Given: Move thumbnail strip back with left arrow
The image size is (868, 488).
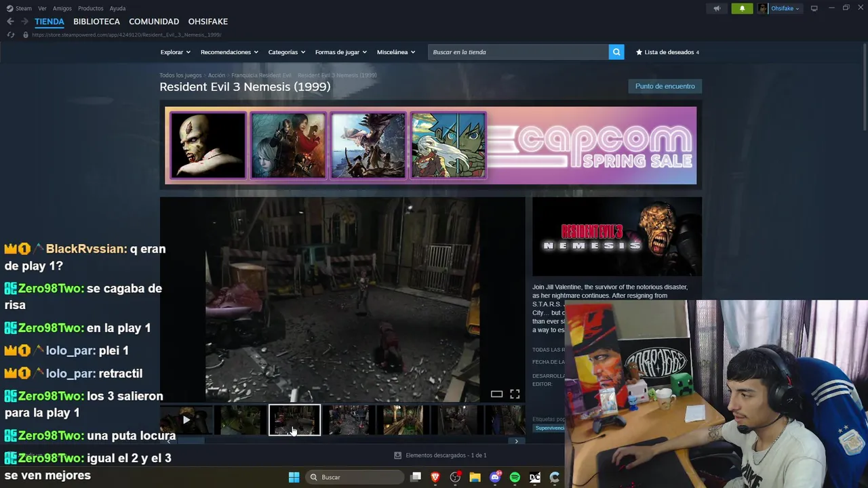Looking at the screenshot, I should tap(169, 441).
